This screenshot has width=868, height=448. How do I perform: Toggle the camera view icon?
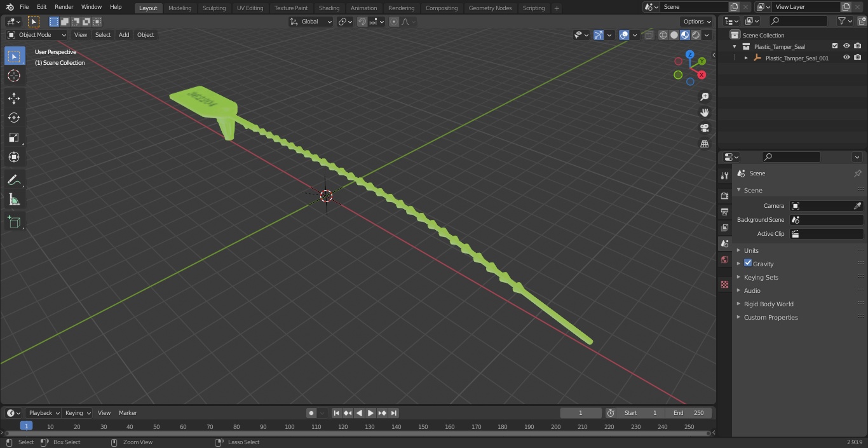(x=704, y=128)
